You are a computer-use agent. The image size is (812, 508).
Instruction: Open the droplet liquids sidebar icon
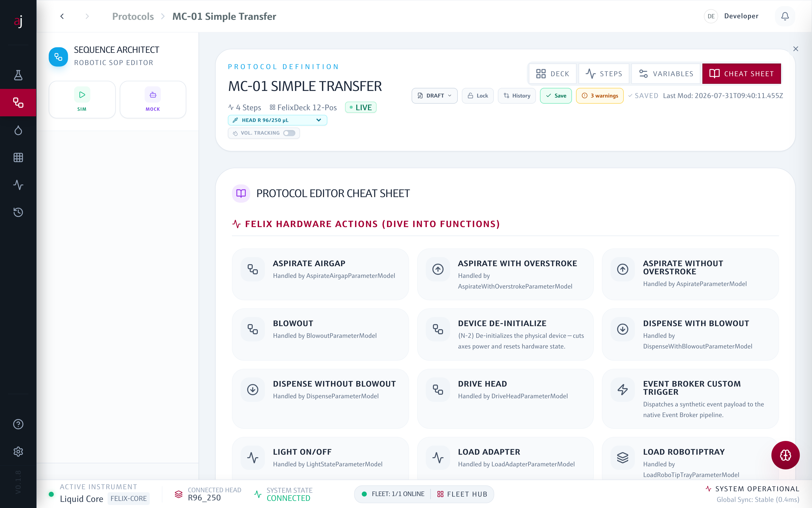click(18, 130)
